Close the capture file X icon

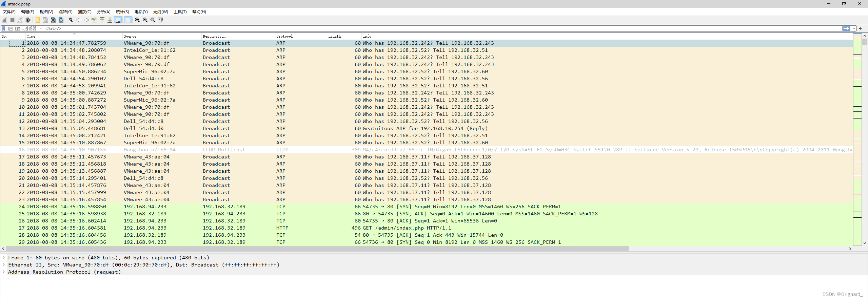pos(53,20)
